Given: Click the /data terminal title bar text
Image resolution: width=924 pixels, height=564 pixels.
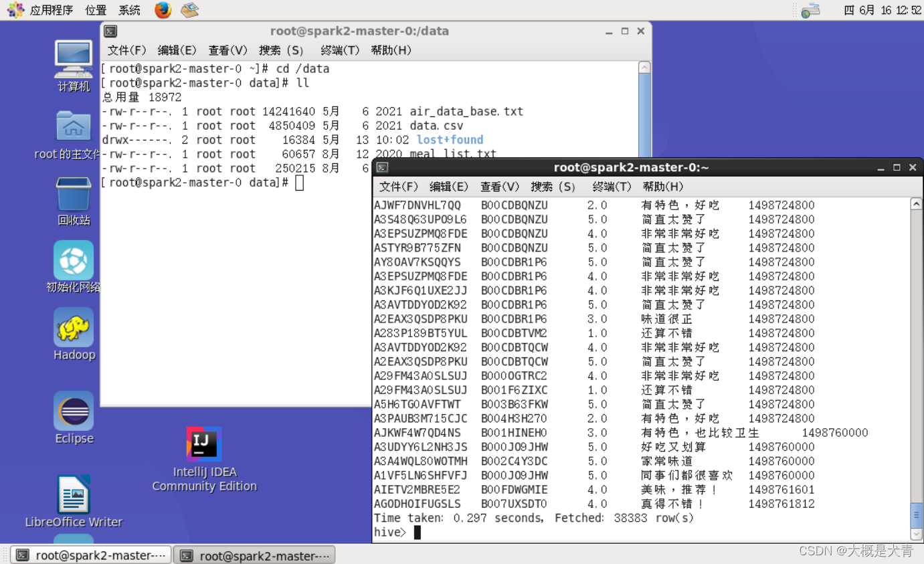Looking at the screenshot, I should pyautogui.click(x=359, y=31).
